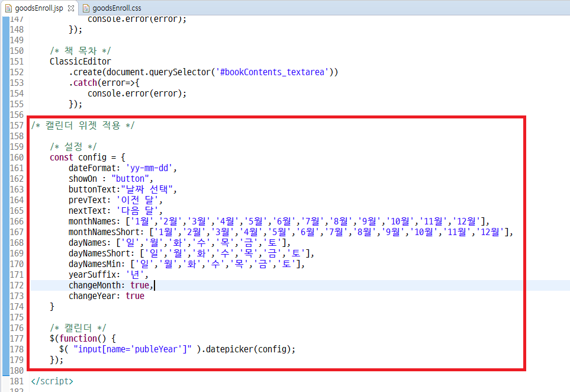The width and height of the screenshot is (570, 392).
Task: Click the .catch(error=>{ line
Action: pyautogui.click(x=104, y=83)
